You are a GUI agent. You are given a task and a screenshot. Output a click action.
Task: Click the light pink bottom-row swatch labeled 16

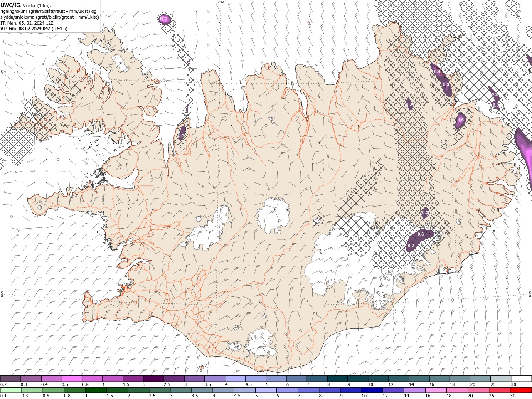tap(436, 390)
